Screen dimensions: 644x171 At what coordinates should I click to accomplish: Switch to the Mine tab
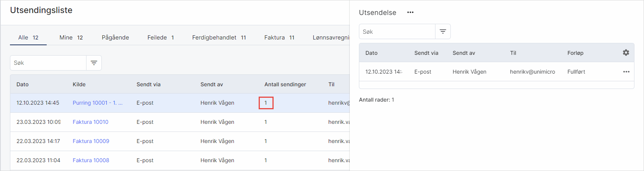pos(71,38)
